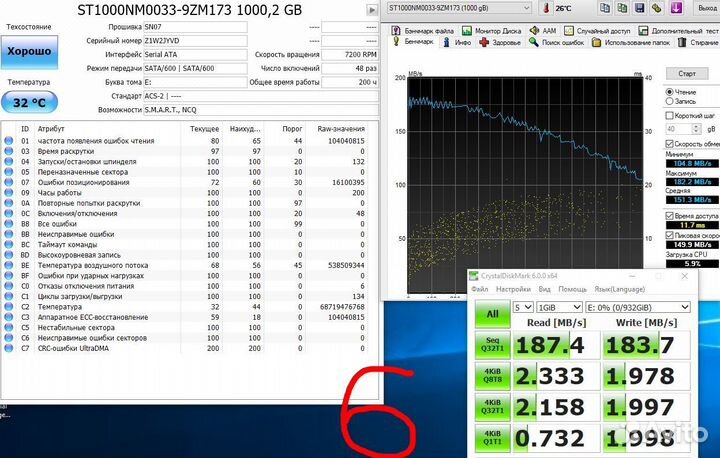Open the E: 0% drive dropdown
The width and height of the screenshot is (720, 458).
[638, 307]
